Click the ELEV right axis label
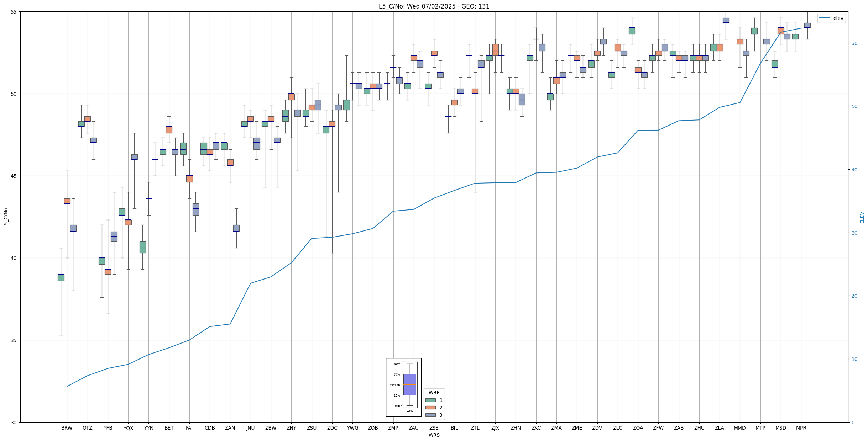 click(x=862, y=217)
